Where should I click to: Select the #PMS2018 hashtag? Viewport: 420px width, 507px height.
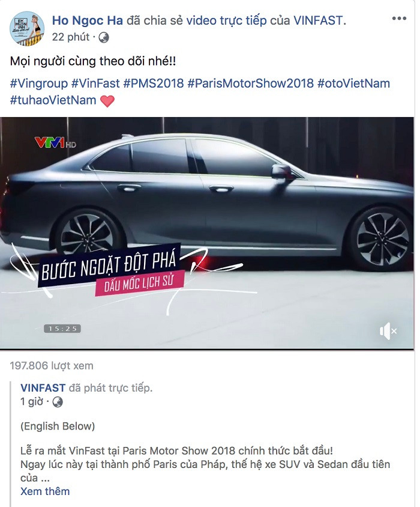tap(154, 83)
